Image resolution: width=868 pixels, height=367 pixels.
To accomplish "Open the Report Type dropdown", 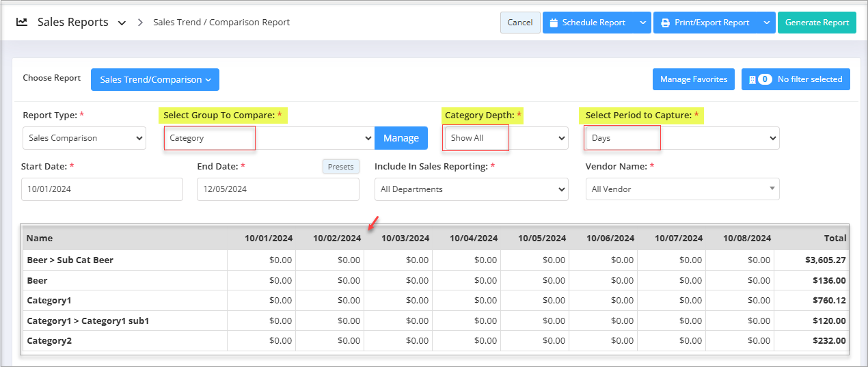I will click(84, 137).
